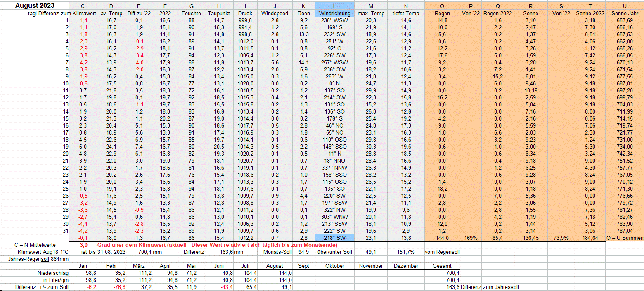Screen dimensions: 644x291
Task: Click the red '-43,4' difference cell
Action: (219, 287)
